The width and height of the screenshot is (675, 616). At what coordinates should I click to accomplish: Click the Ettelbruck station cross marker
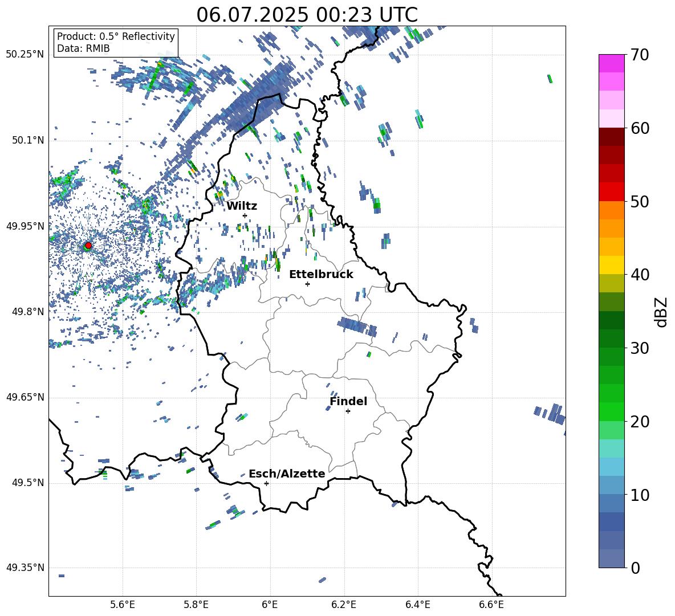(x=307, y=284)
